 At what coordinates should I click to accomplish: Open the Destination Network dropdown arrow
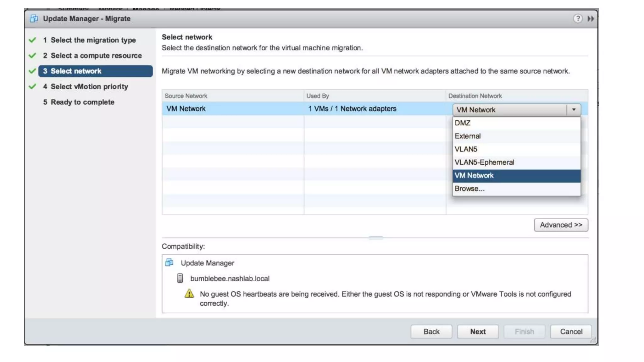[574, 110]
